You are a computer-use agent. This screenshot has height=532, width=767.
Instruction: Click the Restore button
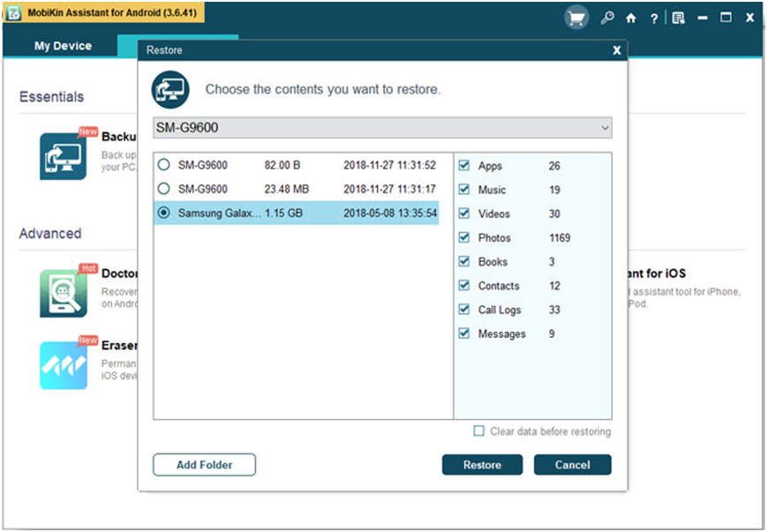tap(482, 465)
